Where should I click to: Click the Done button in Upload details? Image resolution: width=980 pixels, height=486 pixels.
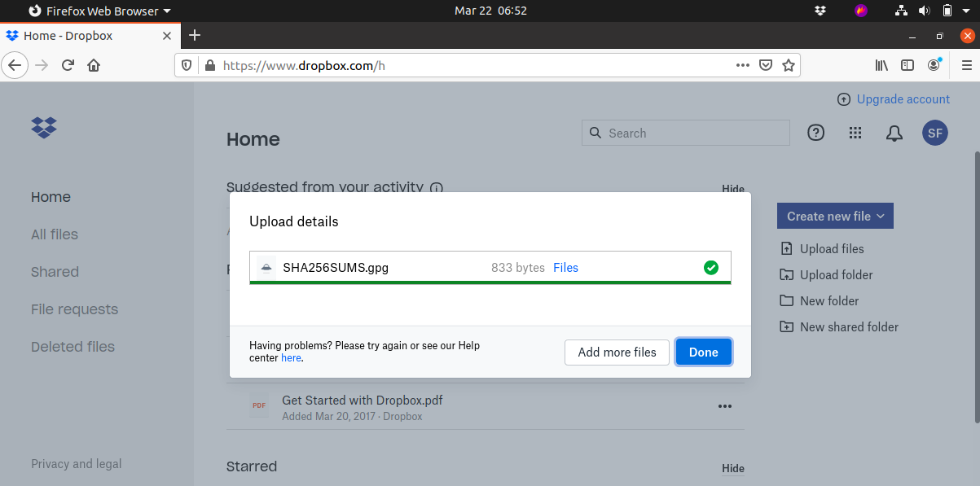tap(703, 352)
